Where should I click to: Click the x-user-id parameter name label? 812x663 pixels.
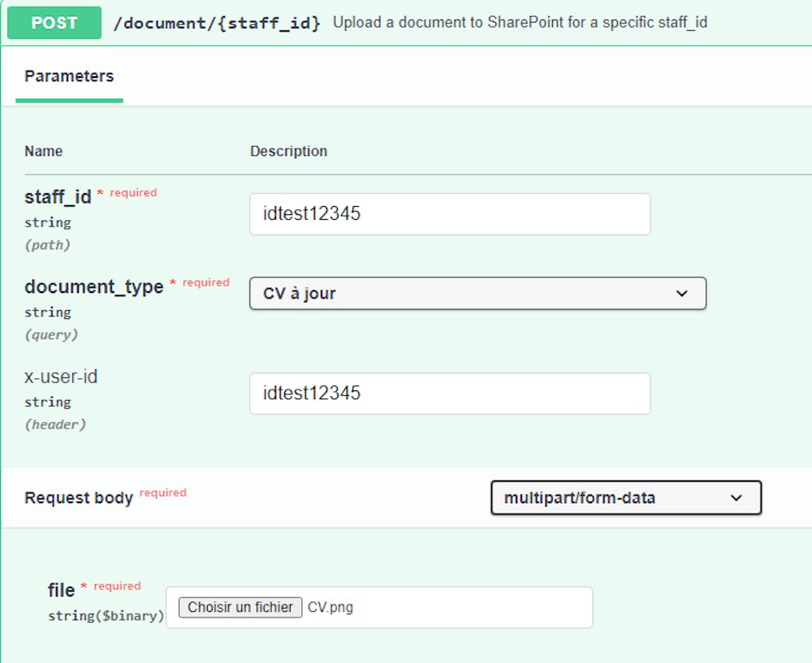click(61, 377)
